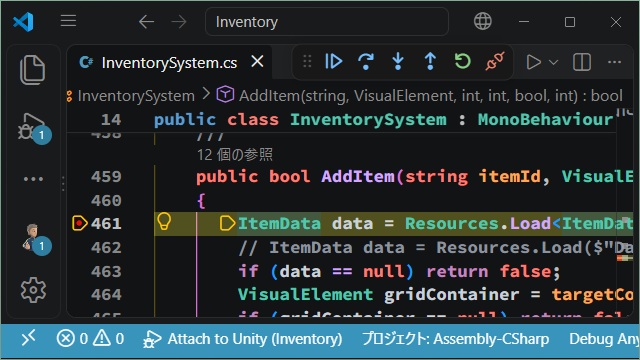Disconnect the debugger
This screenshot has width=640, height=360.
tap(495, 62)
